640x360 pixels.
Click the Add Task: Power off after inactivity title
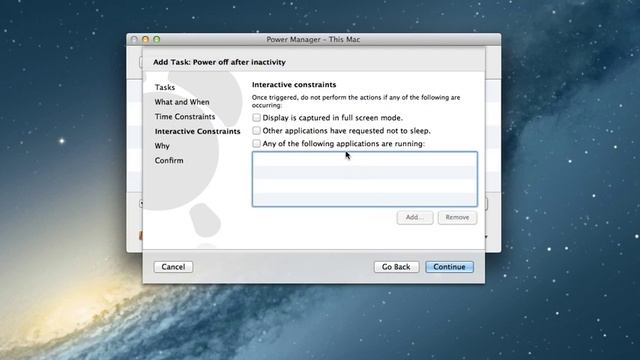220,62
